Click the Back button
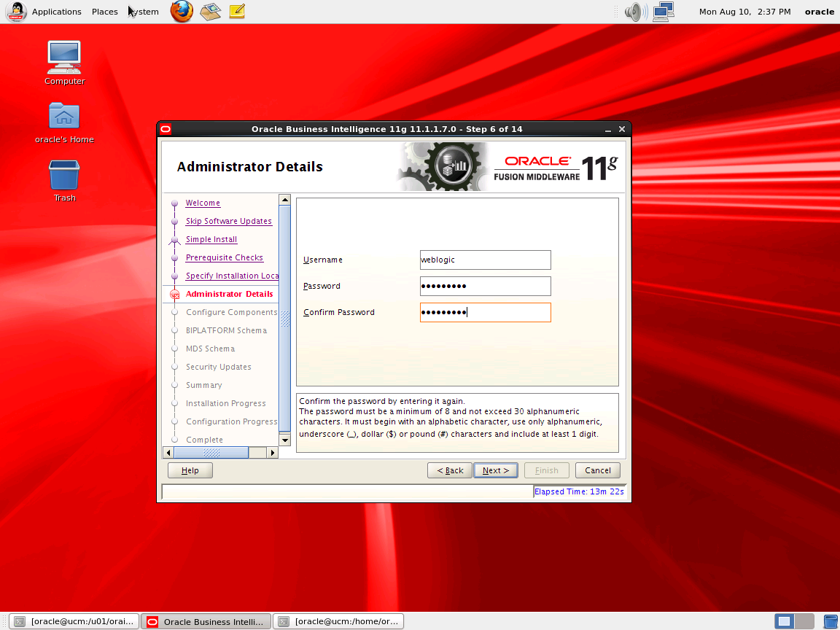The height and width of the screenshot is (630, 840). [449, 470]
